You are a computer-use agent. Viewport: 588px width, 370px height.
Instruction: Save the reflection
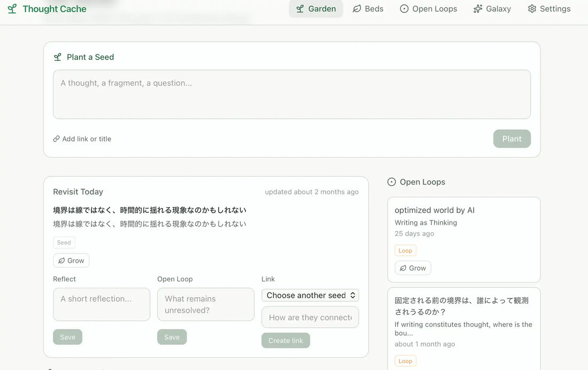pyautogui.click(x=67, y=337)
